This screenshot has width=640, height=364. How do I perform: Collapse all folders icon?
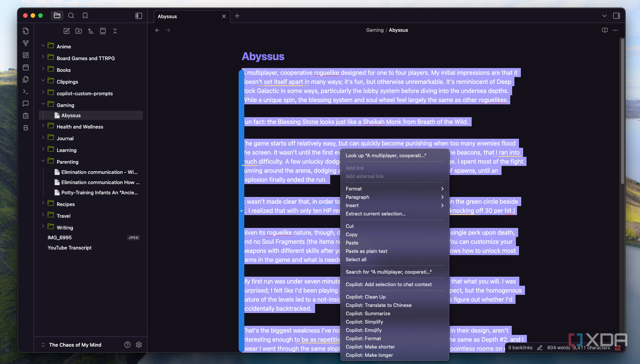coord(115,31)
